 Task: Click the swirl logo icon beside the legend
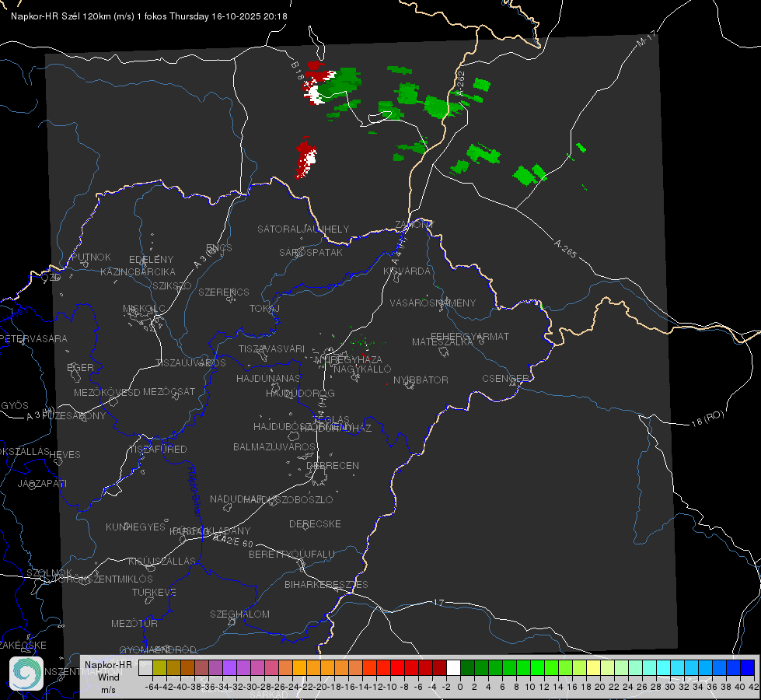(x=26, y=673)
